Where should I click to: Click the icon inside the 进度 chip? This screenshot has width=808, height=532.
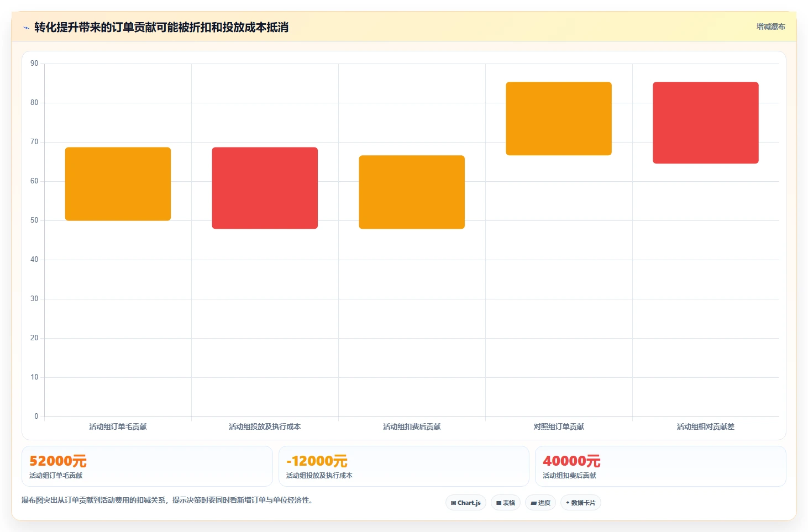pyautogui.click(x=533, y=503)
